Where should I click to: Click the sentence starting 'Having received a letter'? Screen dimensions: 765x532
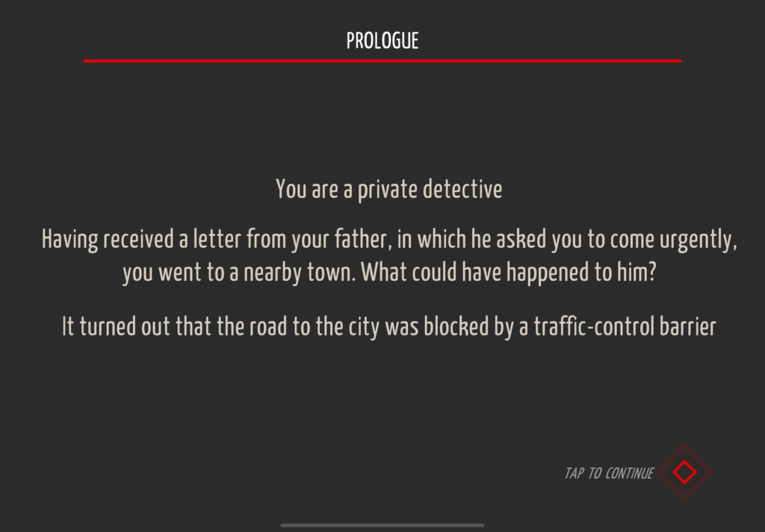pos(388,256)
